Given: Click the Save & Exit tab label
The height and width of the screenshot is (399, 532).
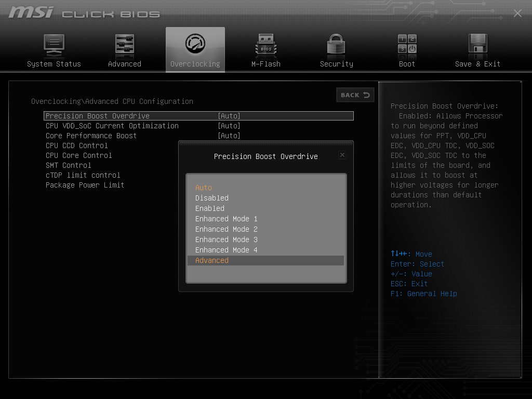Looking at the screenshot, I should point(478,64).
